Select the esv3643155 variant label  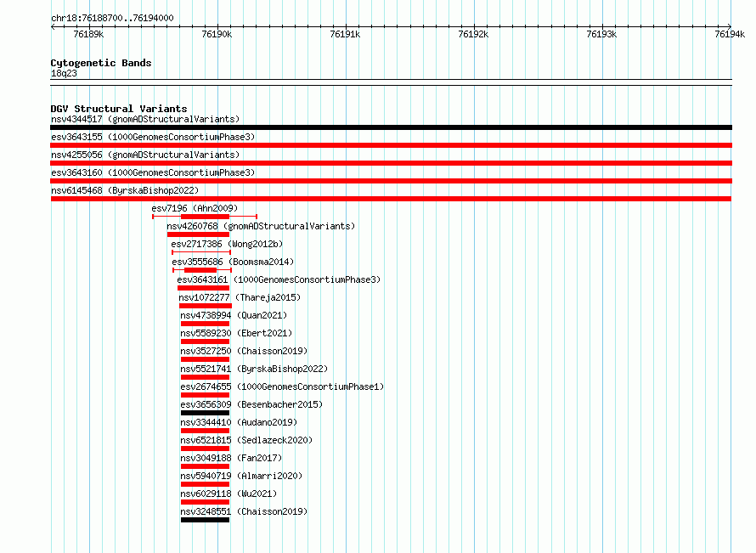point(153,137)
